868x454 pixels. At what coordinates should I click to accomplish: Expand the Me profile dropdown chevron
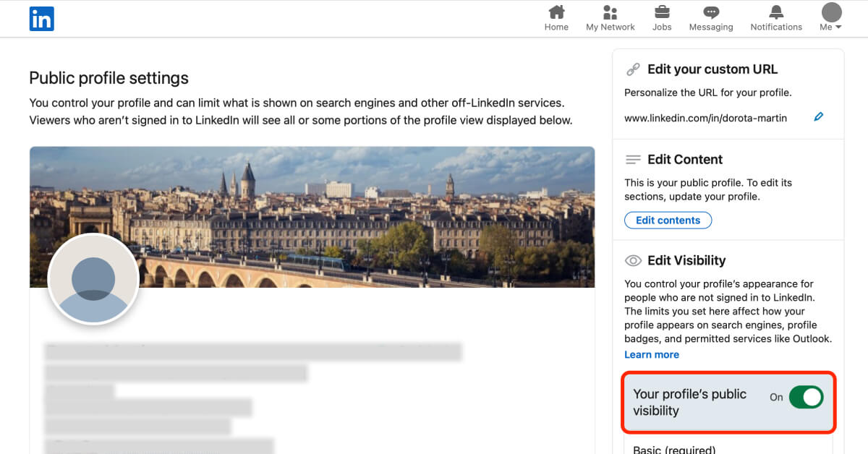pos(838,26)
